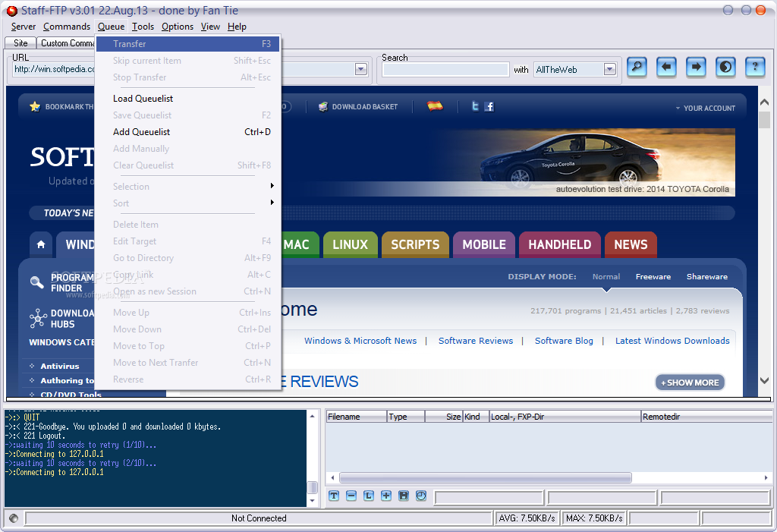The image size is (777, 532).
Task: Select Shareware display mode
Action: (x=707, y=277)
